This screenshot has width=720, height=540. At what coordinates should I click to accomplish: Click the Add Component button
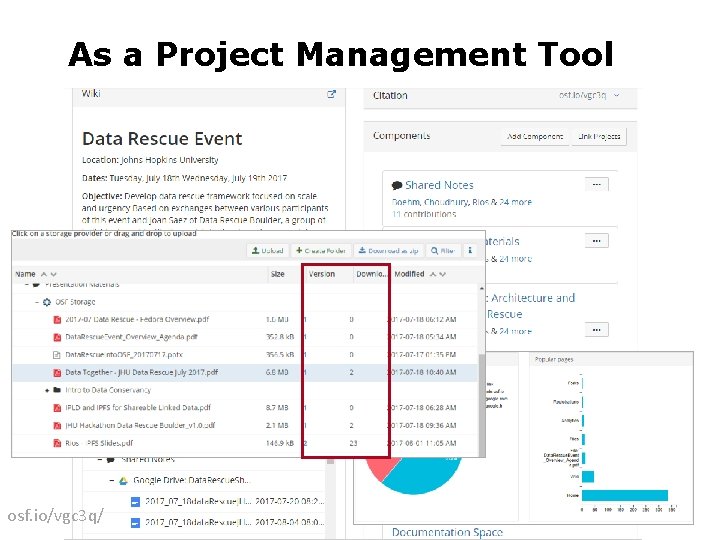click(x=535, y=136)
